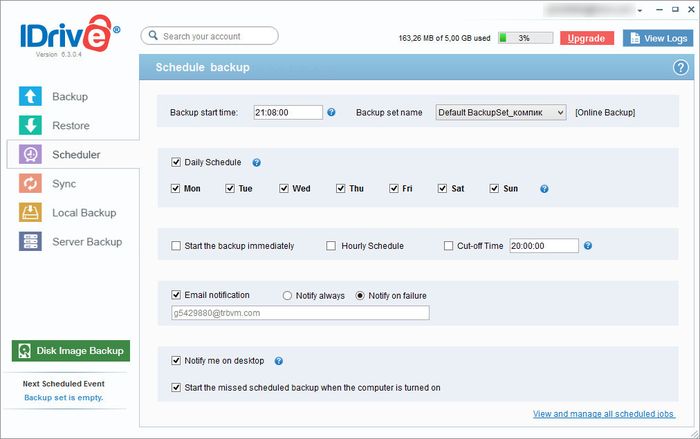700x439 pixels.
Task: Enable Start the backup immediately option
Action: pyautogui.click(x=177, y=245)
